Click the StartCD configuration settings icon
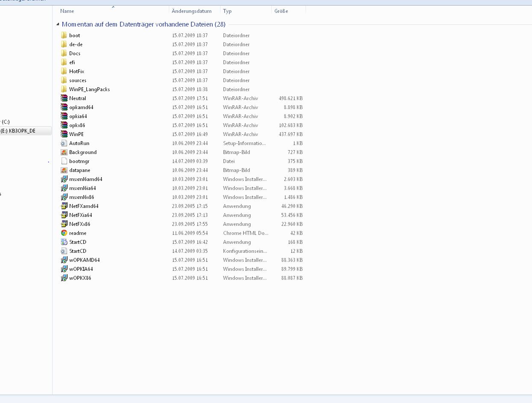Viewport: 532px width, 403px height. (x=64, y=251)
